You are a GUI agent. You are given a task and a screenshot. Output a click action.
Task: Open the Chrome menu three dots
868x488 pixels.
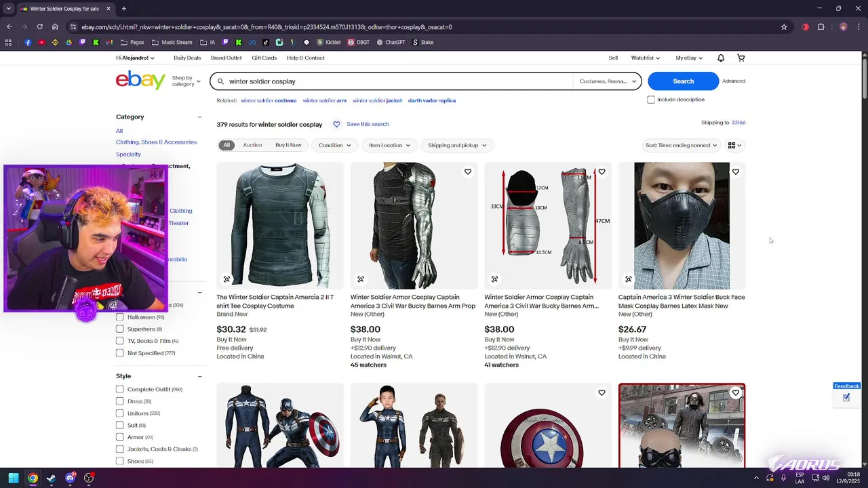click(859, 27)
